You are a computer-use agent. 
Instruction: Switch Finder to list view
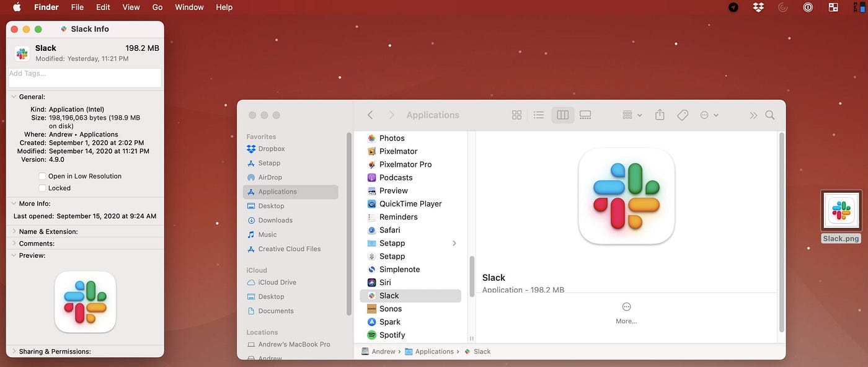click(539, 115)
